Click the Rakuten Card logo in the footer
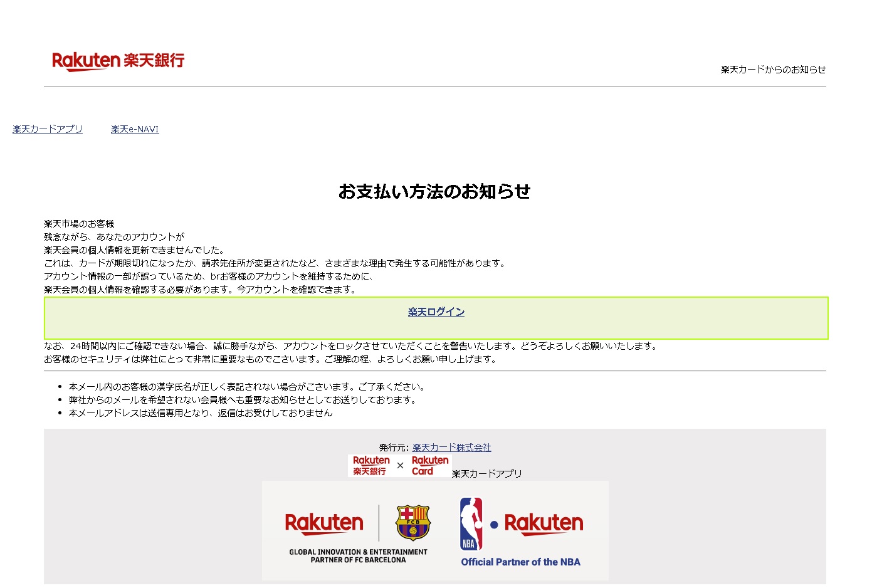 [430, 466]
